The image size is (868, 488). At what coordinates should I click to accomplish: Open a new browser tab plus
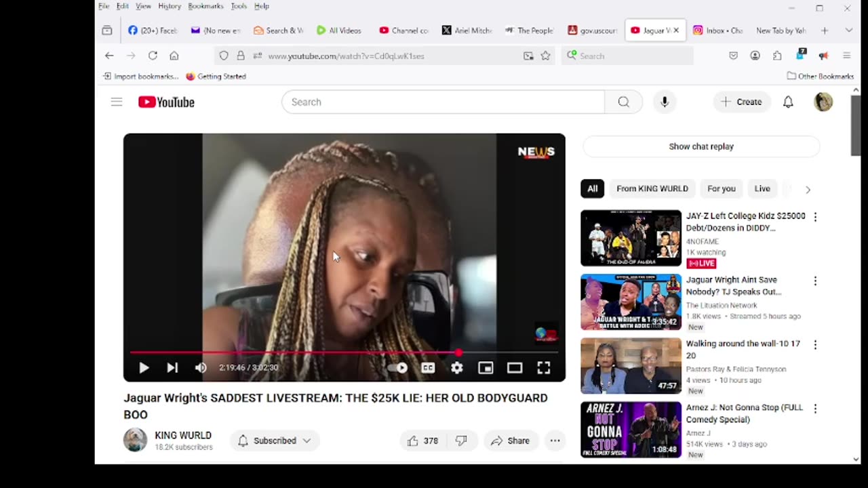pyautogui.click(x=825, y=30)
